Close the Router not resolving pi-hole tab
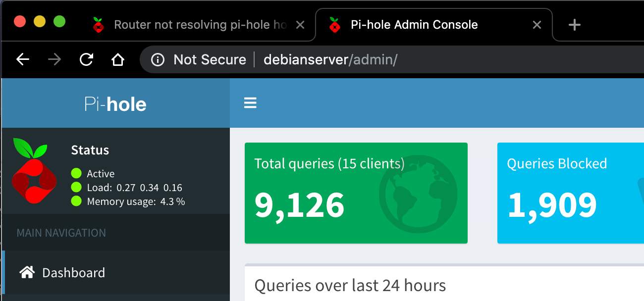 coord(300,25)
